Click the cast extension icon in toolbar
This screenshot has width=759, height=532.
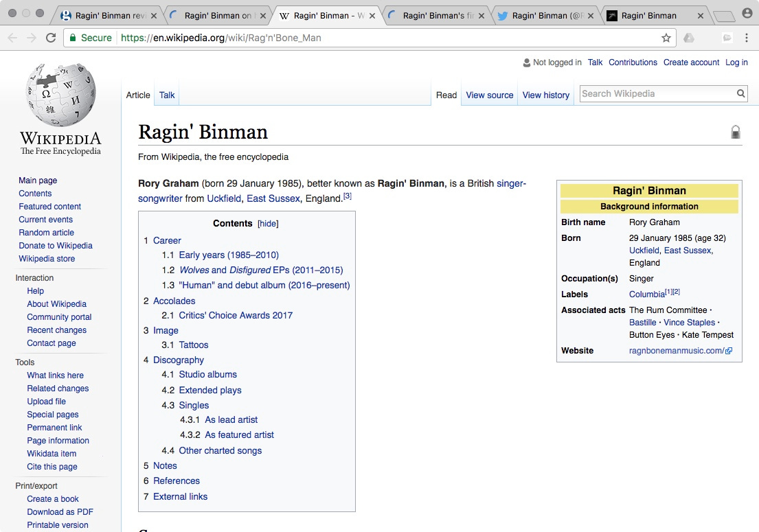point(727,38)
